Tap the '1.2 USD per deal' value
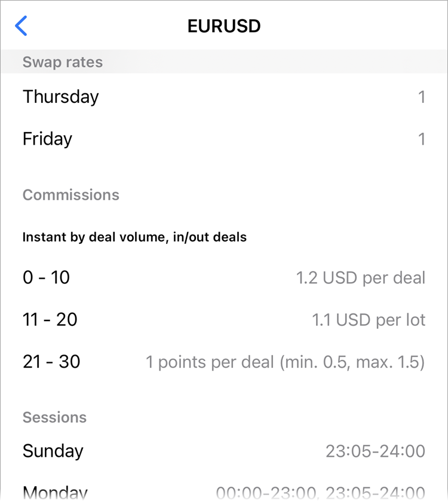 point(361,278)
